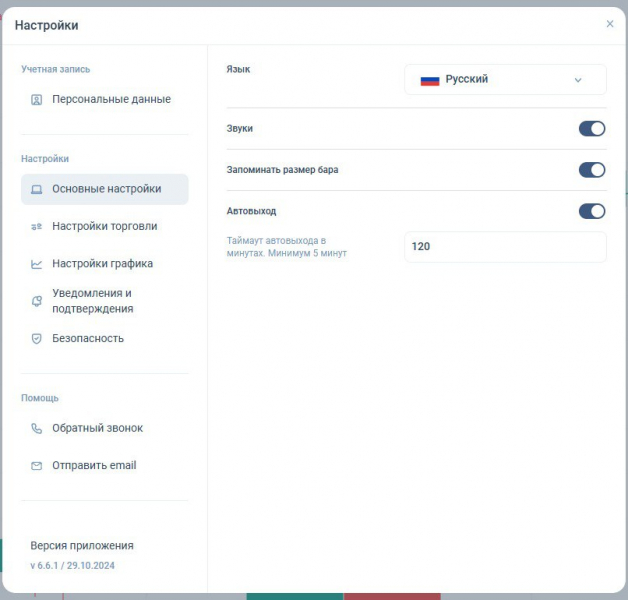This screenshot has height=600, width=628.
Task: Click the chart icon beside Настройки графика
Action: click(36, 264)
